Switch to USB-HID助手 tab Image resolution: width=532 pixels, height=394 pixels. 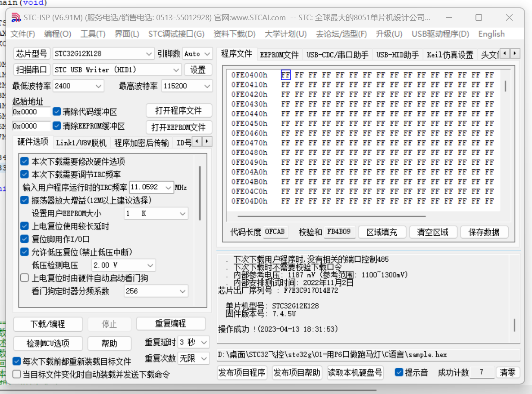[x=397, y=55]
